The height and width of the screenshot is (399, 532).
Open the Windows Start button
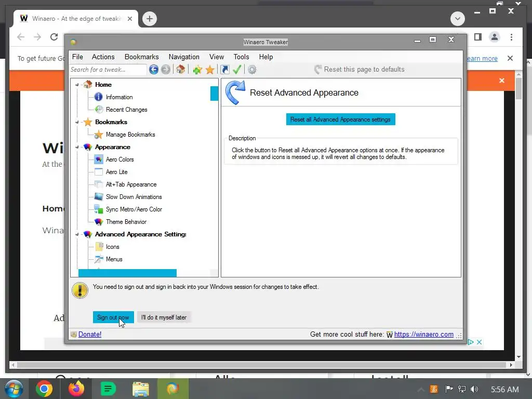[x=14, y=389]
